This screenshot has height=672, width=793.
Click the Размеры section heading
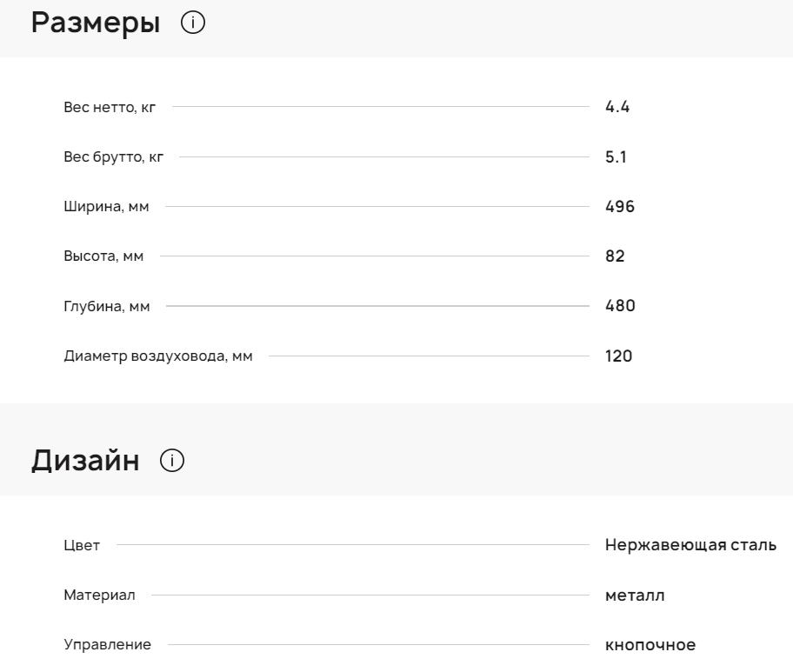click(96, 24)
